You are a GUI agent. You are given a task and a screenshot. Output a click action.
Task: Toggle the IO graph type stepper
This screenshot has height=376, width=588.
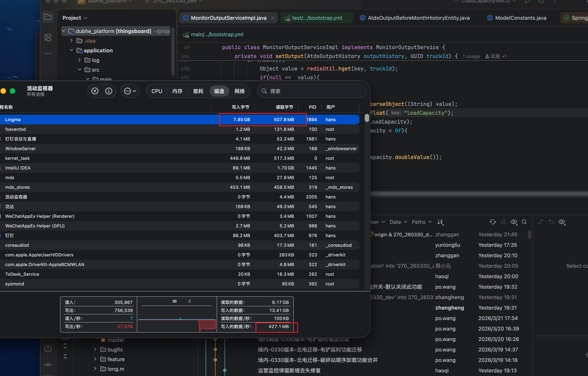click(x=189, y=301)
